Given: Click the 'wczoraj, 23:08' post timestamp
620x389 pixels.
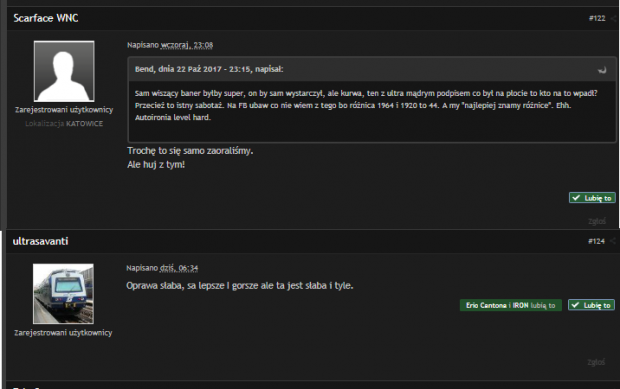Looking at the screenshot, I should click(x=187, y=45).
